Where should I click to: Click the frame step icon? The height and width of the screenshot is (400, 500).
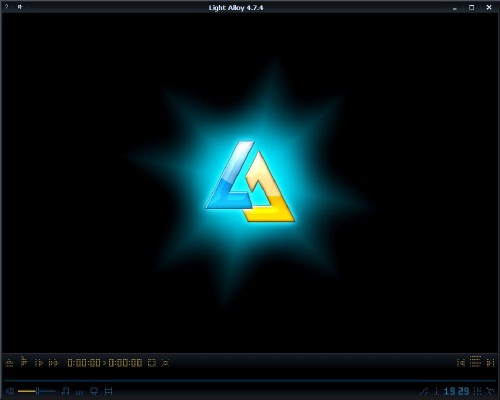point(39,363)
